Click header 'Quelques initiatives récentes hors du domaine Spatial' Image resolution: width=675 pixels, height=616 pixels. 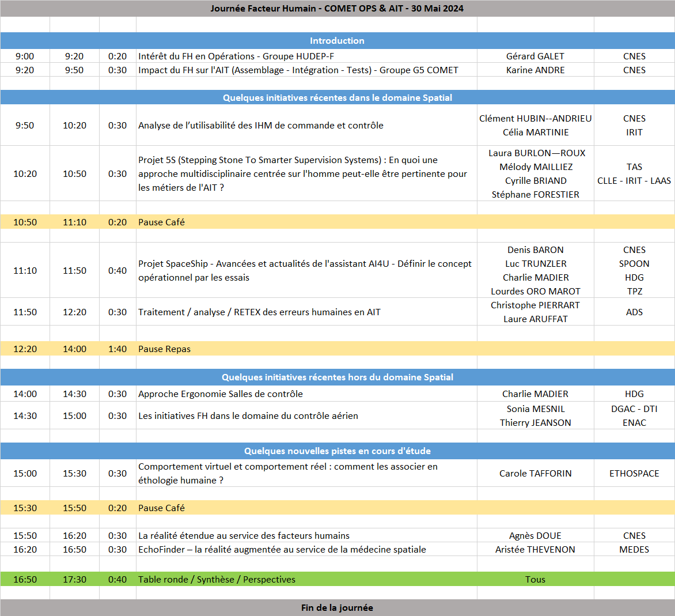point(337,376)
